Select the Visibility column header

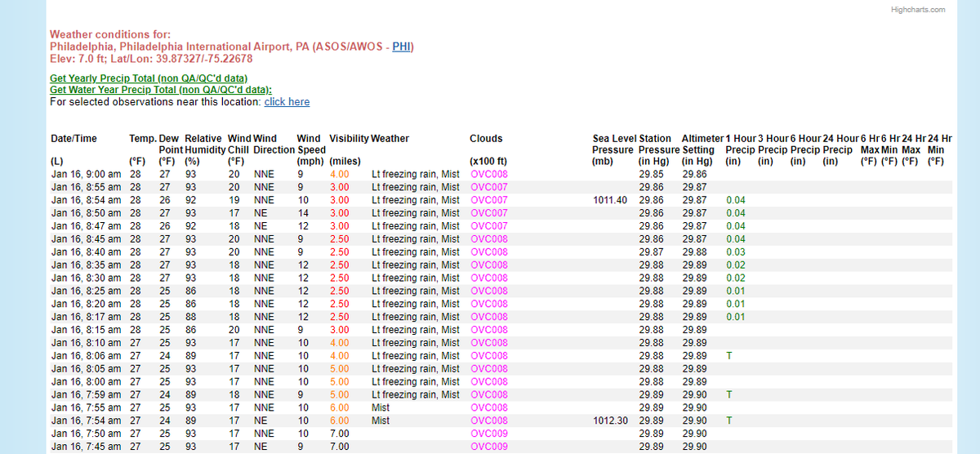tap(349, 139)
